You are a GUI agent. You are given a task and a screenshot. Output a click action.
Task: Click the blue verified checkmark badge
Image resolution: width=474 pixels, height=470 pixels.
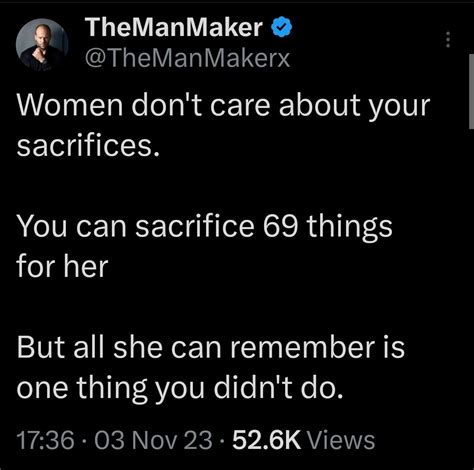point(282,27)
